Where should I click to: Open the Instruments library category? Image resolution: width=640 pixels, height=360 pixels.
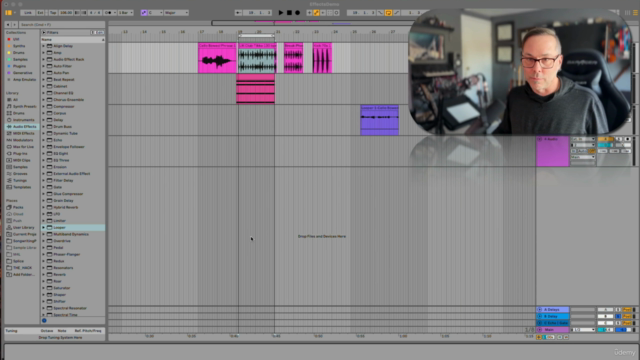tap(23, 120)
